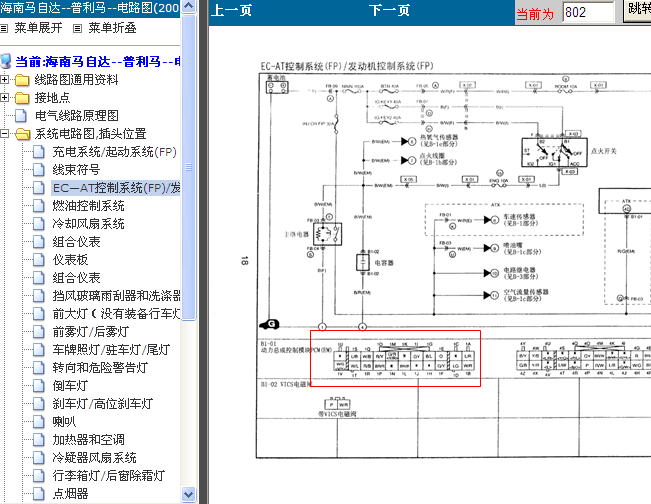Open 点烟器 diagram

coord(70,494)
